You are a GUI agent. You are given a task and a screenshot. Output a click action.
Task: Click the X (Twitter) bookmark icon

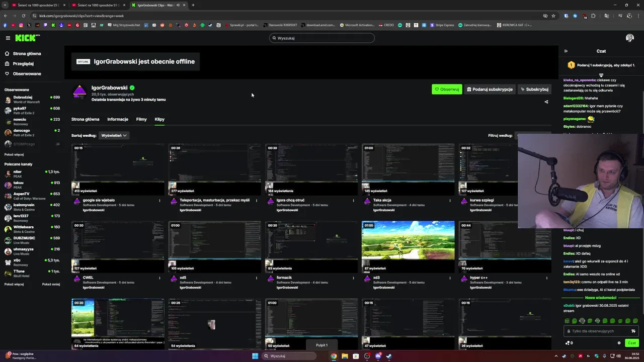29,25
